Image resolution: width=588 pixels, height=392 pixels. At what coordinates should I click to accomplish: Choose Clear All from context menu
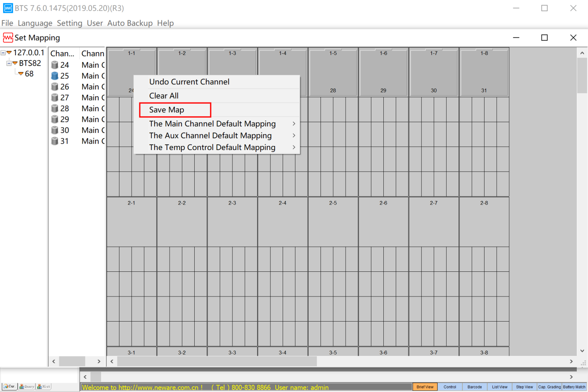tap(217, 96)
